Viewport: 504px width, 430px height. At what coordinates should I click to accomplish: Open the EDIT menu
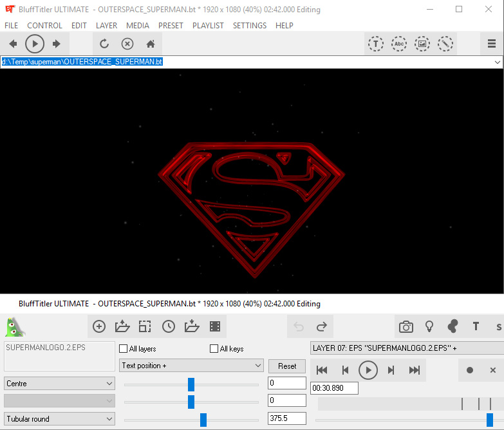(79, 25)
